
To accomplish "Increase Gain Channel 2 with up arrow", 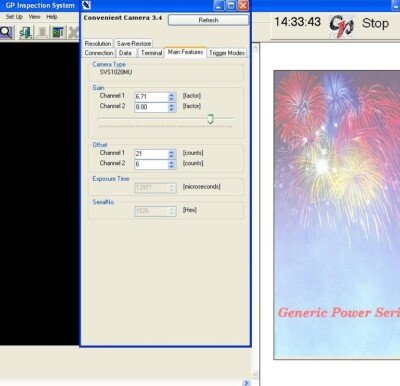I will 172,105.
